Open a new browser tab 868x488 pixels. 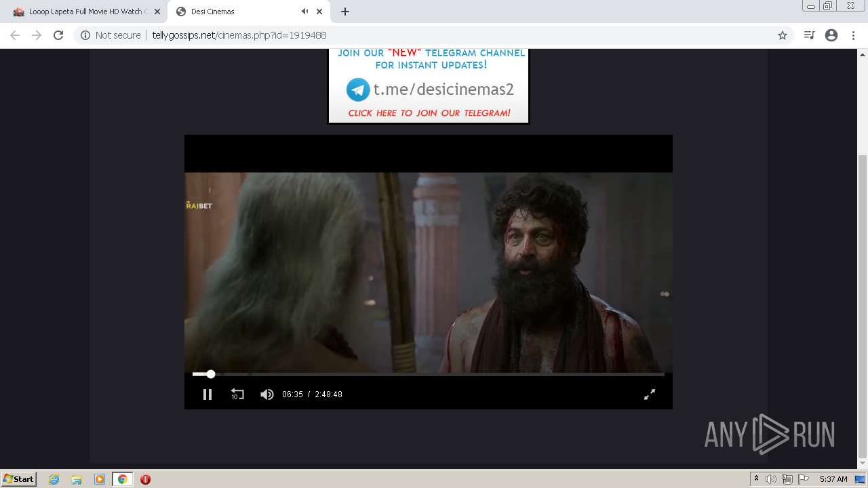[345, 12]
